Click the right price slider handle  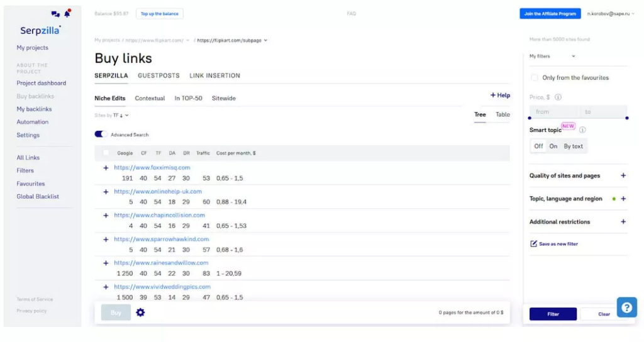point(627,118)
